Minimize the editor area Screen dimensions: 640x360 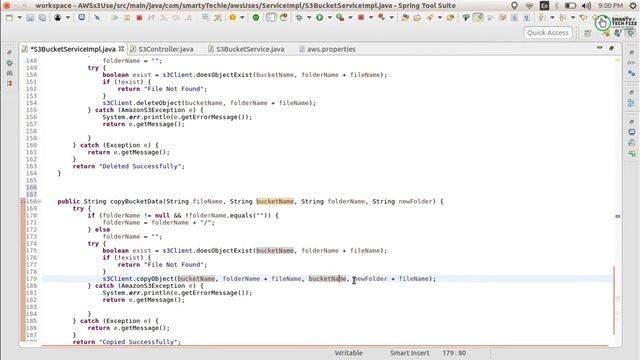[600, 48]
